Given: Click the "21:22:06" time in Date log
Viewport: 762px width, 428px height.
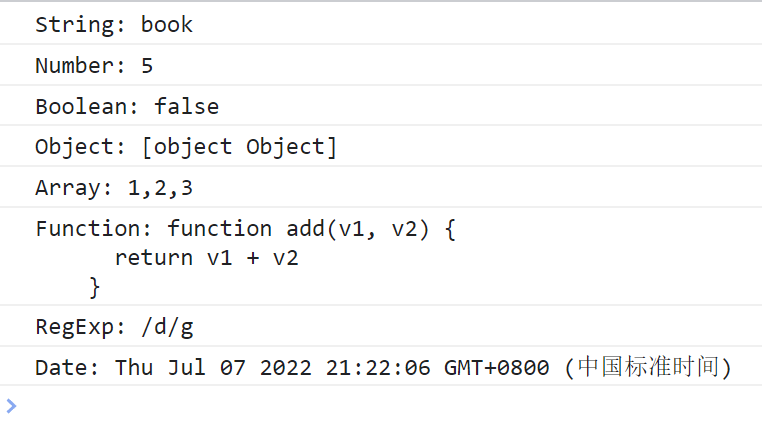Looking at the screenshot, I should pyautogui.click(x=378, y=368).
